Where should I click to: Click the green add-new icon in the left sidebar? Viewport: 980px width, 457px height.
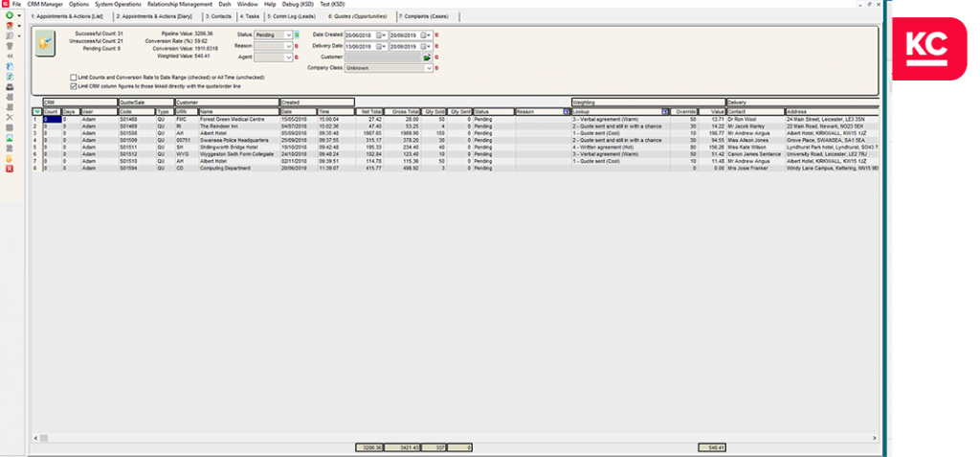(x=10, y=15)
